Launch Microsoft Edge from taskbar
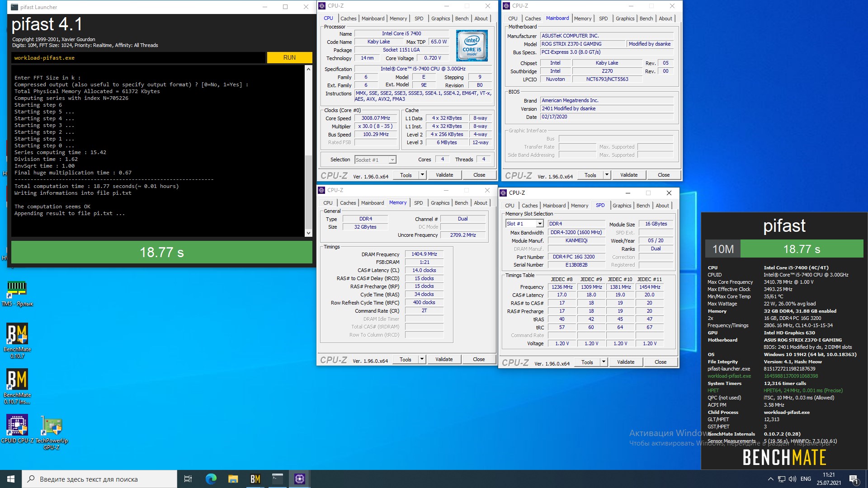This screenshot has width=868, height=488. point(211,479)
